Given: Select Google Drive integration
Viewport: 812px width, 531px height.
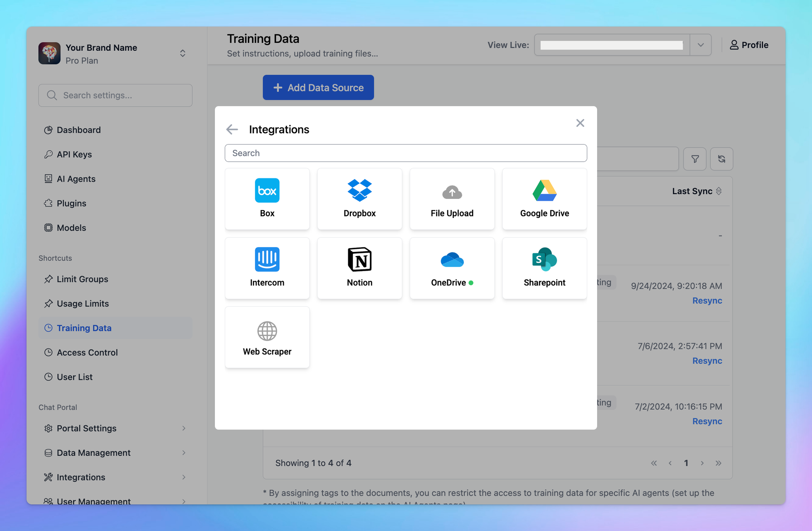Looking at the screenshot, I should (544, 199).
